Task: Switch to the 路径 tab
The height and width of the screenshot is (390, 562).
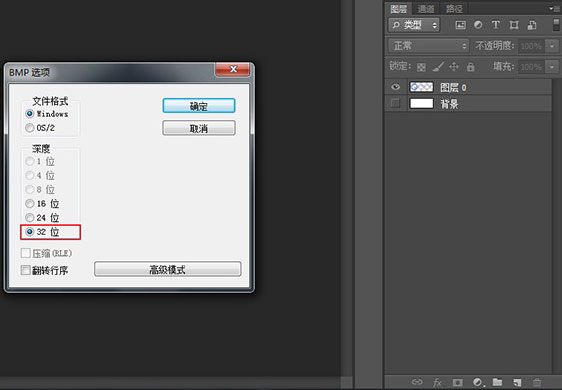Action: (454, 9)
